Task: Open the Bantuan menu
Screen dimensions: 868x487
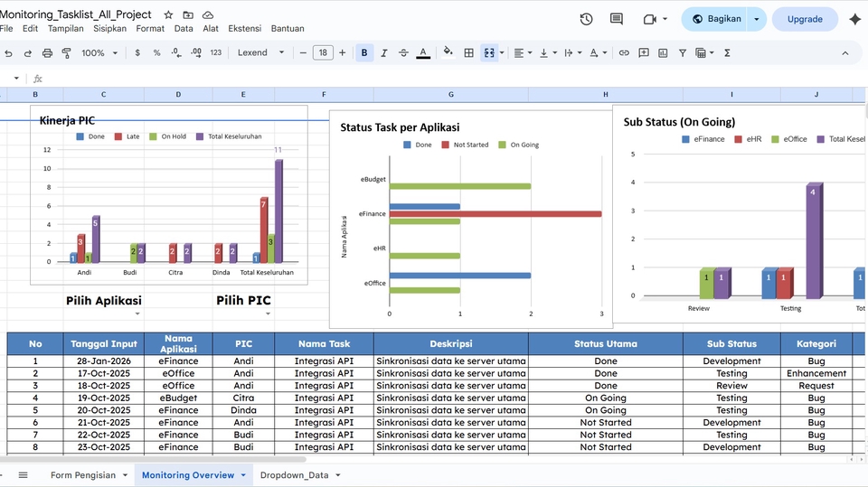Action: (x=288, y=28)
